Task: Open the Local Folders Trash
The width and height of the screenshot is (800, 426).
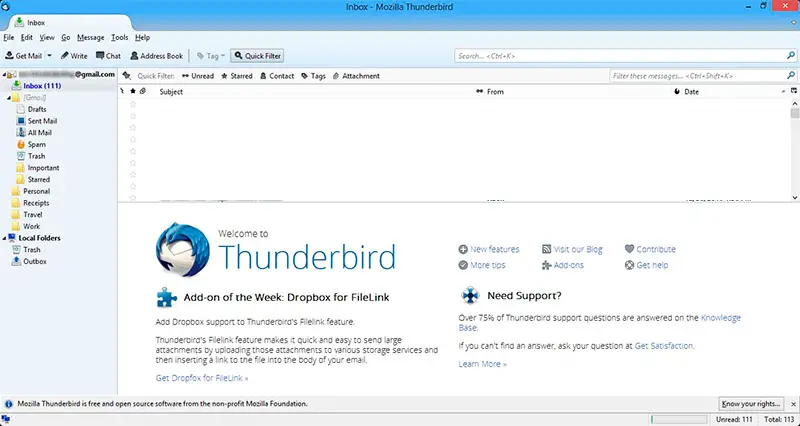Action: (x=32, y=250)
